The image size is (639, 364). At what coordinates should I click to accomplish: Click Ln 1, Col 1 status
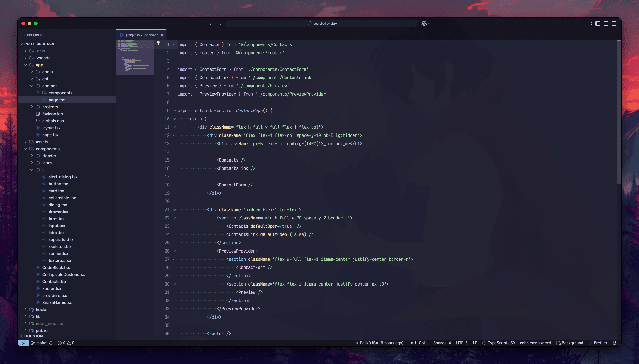click(418, 343)
